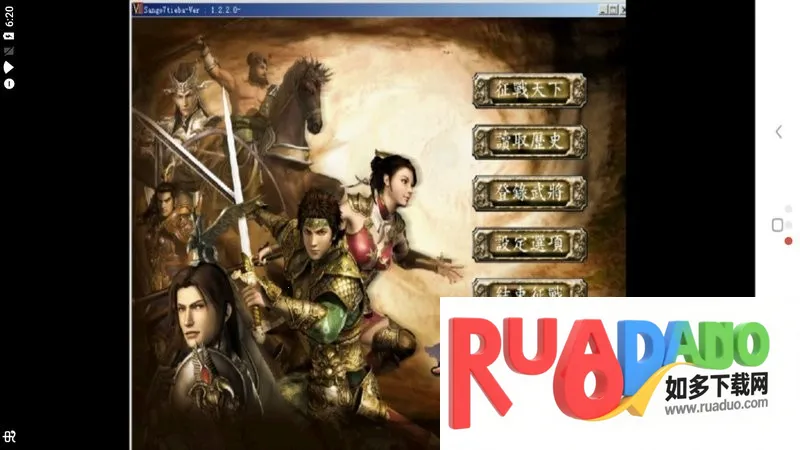Open the 登錄武將 register general option
Image resolution: width=800 pixels, height=450 pixels.
[x=529, y=192]
